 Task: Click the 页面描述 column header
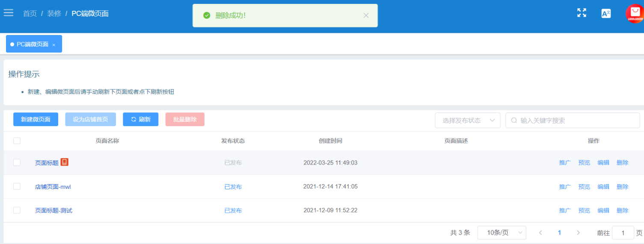456,141
